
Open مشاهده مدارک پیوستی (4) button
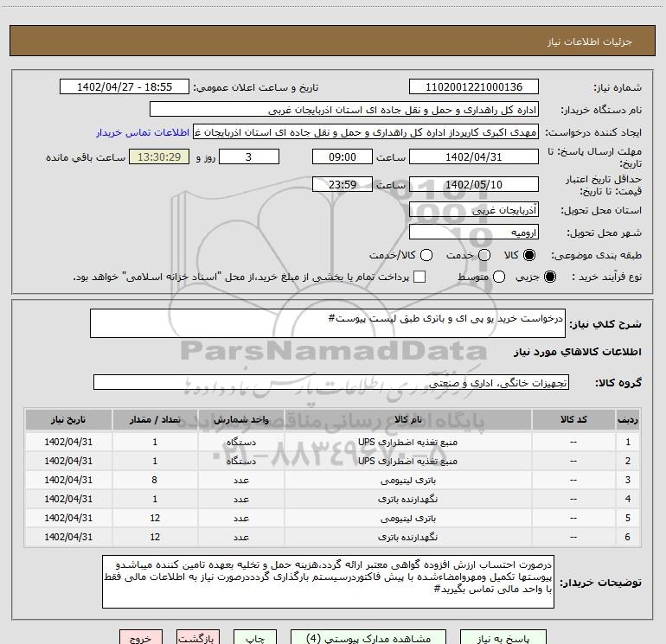(368, 638)
